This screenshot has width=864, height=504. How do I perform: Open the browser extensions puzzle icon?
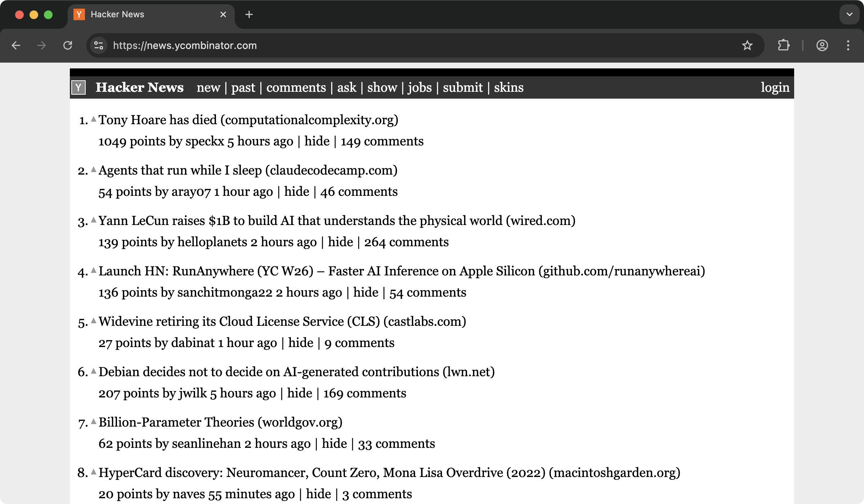784,45
